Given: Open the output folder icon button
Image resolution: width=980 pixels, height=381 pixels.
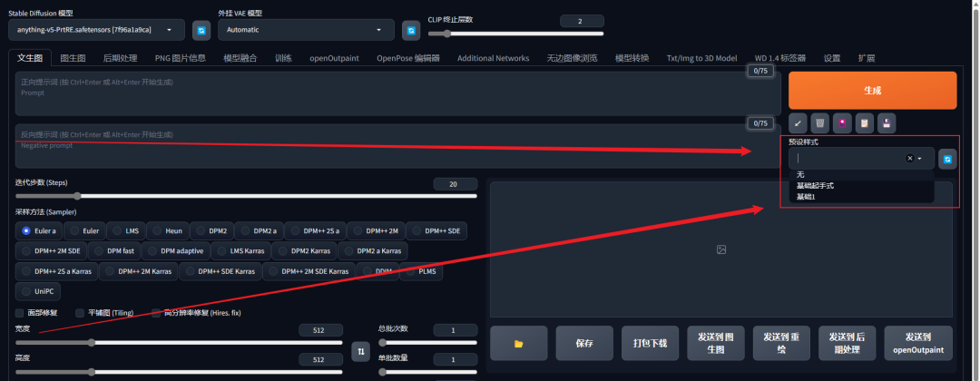Looking at the screenshot, I should (x=518, y=344).
